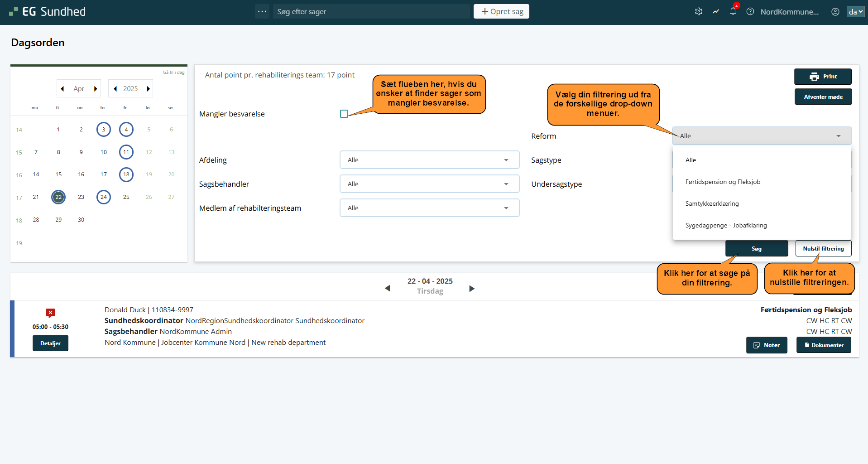This screenshot has width=868, height=464.
Task: Click the red cancelled status icon
Action: tap(50, 313)
